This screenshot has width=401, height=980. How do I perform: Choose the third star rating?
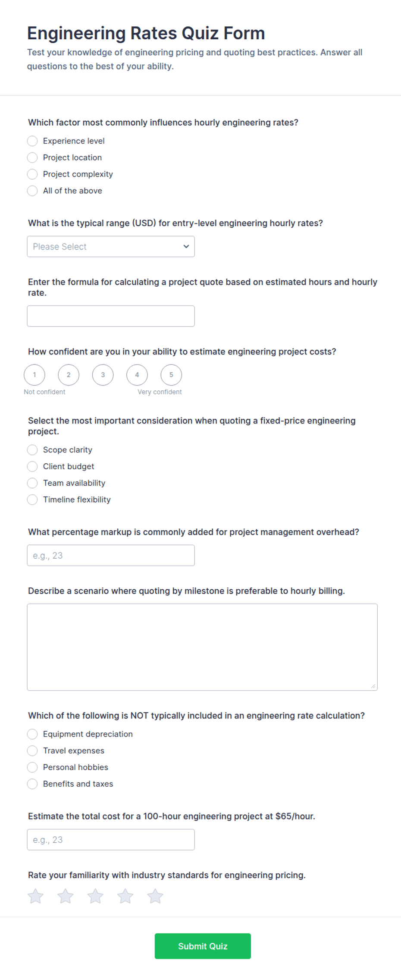[x=95, y=896]
